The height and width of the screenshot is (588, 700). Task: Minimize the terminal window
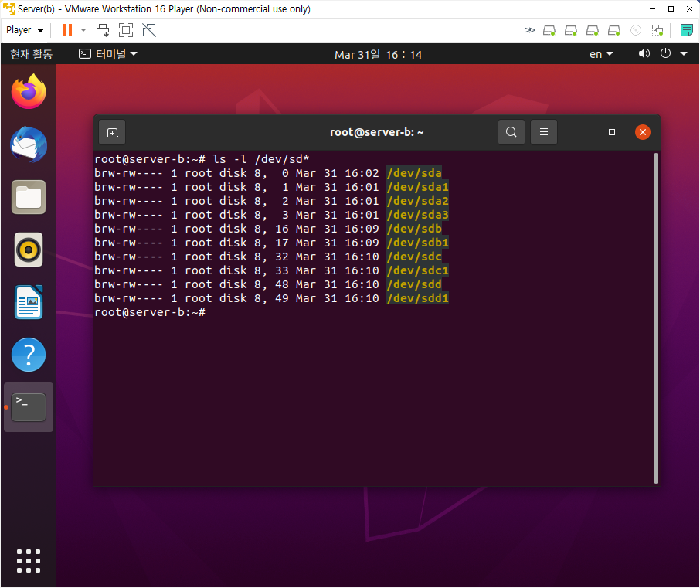point(581,133)
